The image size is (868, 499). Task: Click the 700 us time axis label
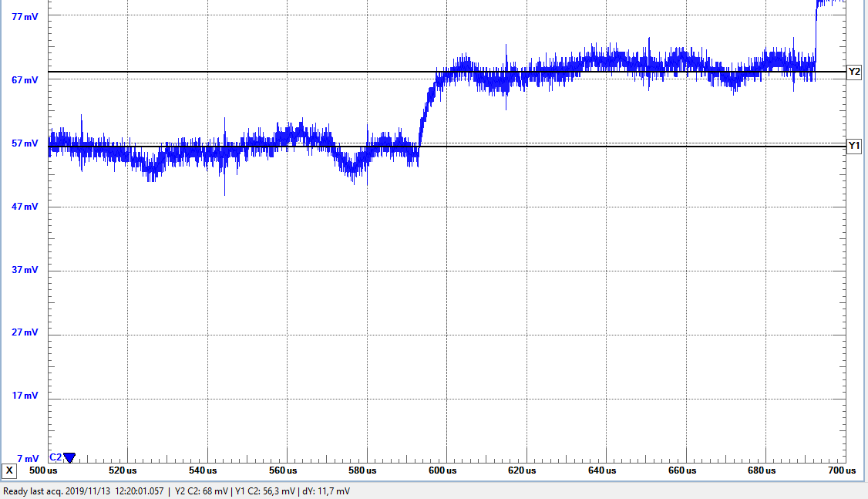click(841, 470)
